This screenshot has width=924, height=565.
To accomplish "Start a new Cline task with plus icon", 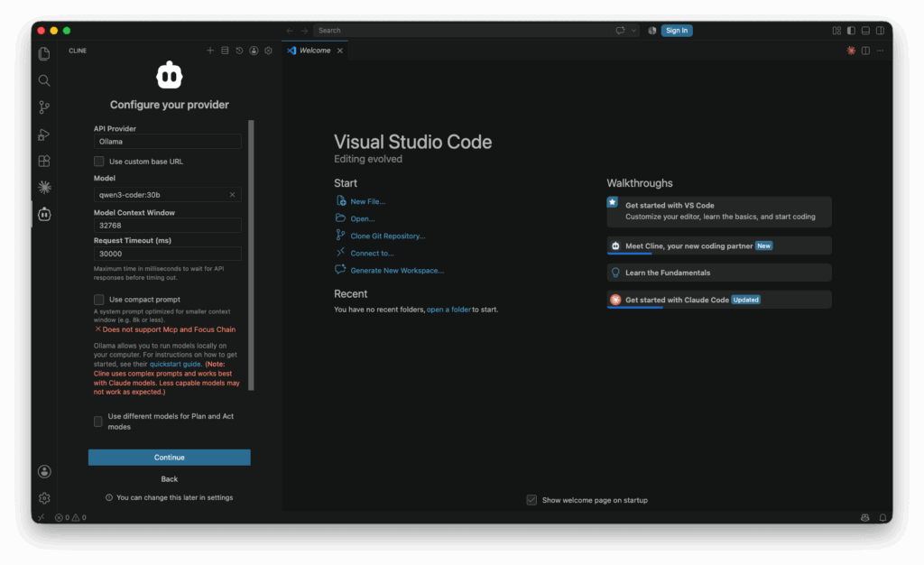I will coord(210,51).
